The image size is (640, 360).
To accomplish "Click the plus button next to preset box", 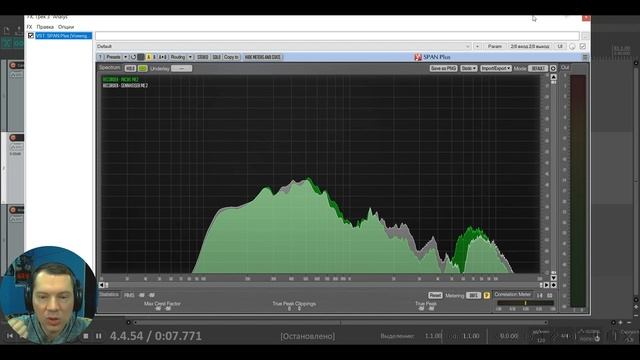I will click(x=477, y=47).
